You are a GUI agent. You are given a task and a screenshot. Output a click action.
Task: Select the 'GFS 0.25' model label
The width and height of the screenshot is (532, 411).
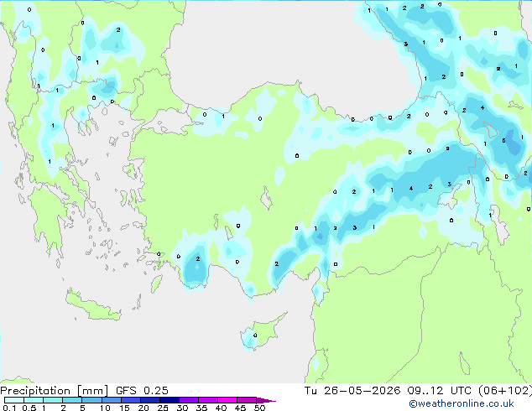[142, 391]
